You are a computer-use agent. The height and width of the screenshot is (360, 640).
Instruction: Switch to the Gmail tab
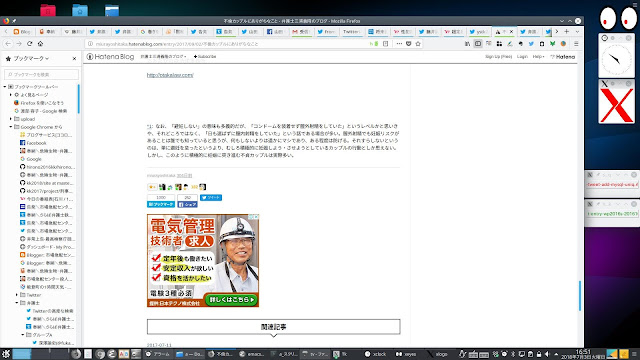coord(300,31)
